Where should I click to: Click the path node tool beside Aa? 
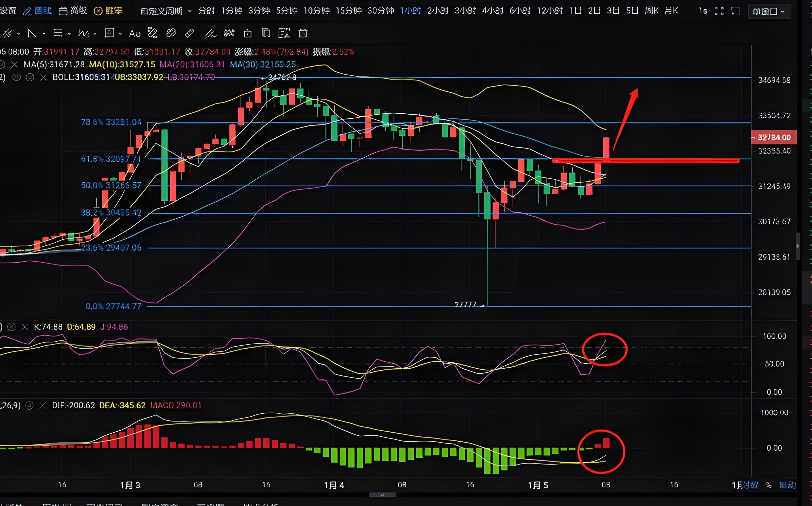coord(153,33)
